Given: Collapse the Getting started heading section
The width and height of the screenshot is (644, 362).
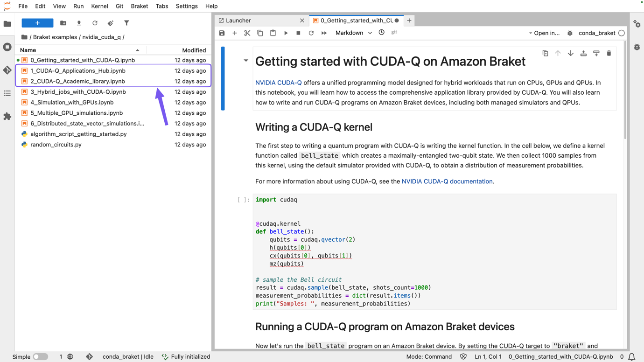Looking at the screenshot, I should 246,61.
